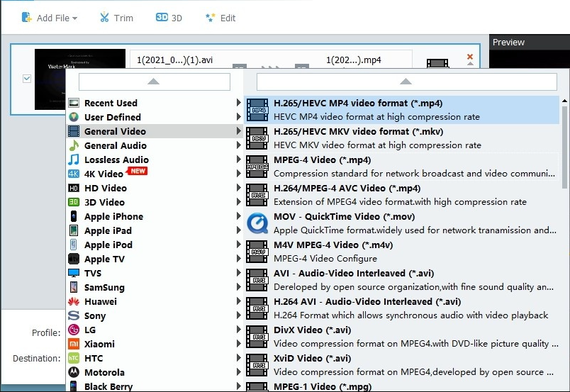
Task: Click the MPEG4 film icon
Action: click(257, 167)
